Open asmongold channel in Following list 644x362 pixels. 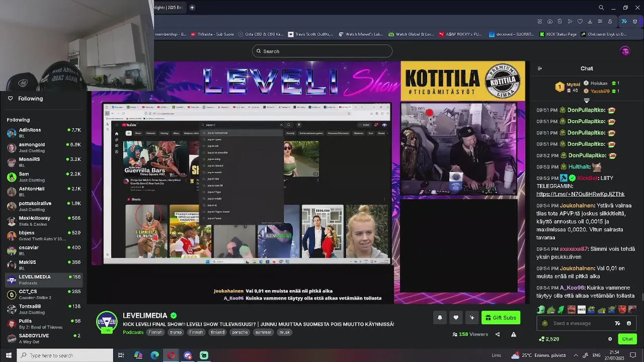click(x=44, y=147)
